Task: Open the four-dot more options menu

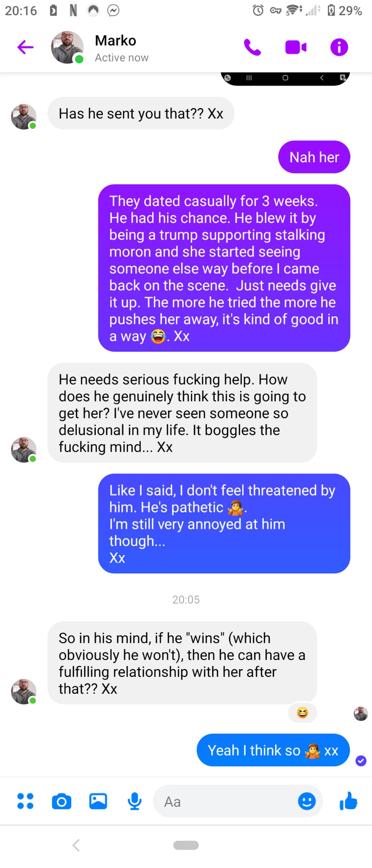Action: tap(25, 801)
